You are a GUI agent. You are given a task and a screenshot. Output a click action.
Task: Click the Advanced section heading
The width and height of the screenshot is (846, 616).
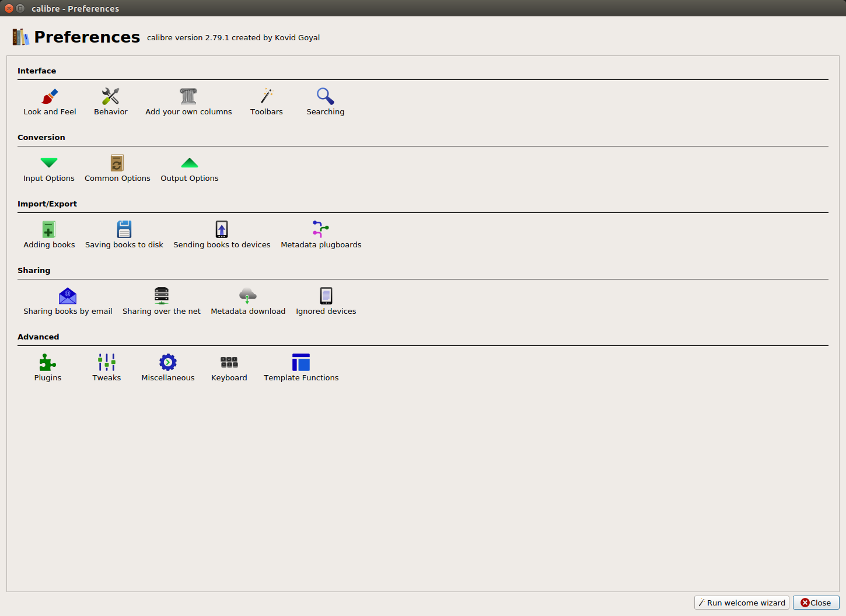pyautogui.click(x=39, y=337)
